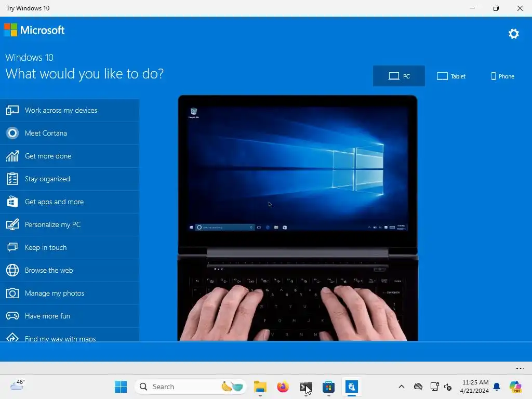The height and width of the screenshot is (399, 532).
Task: Click the Work across my devices icon
Action: coord(12,110)
